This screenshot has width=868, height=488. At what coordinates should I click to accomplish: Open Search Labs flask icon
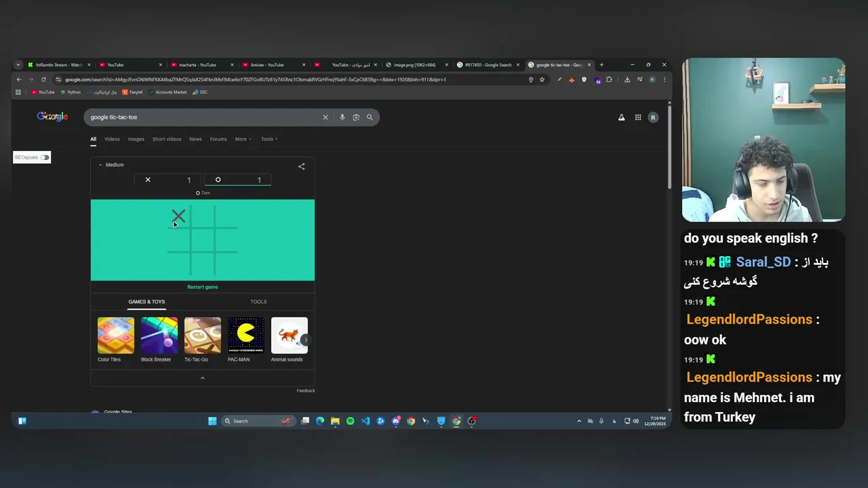point(621,117)
